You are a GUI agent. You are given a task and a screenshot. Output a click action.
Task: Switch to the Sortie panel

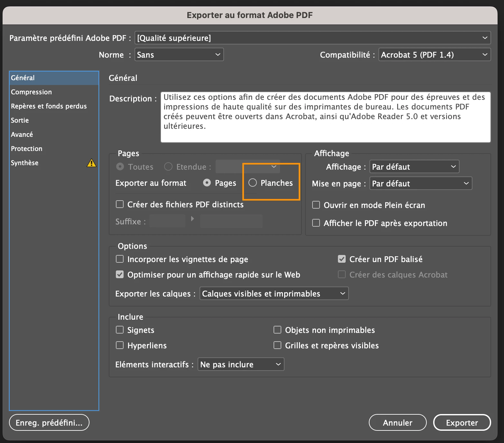pyautogui.click(x=54, y=120)
